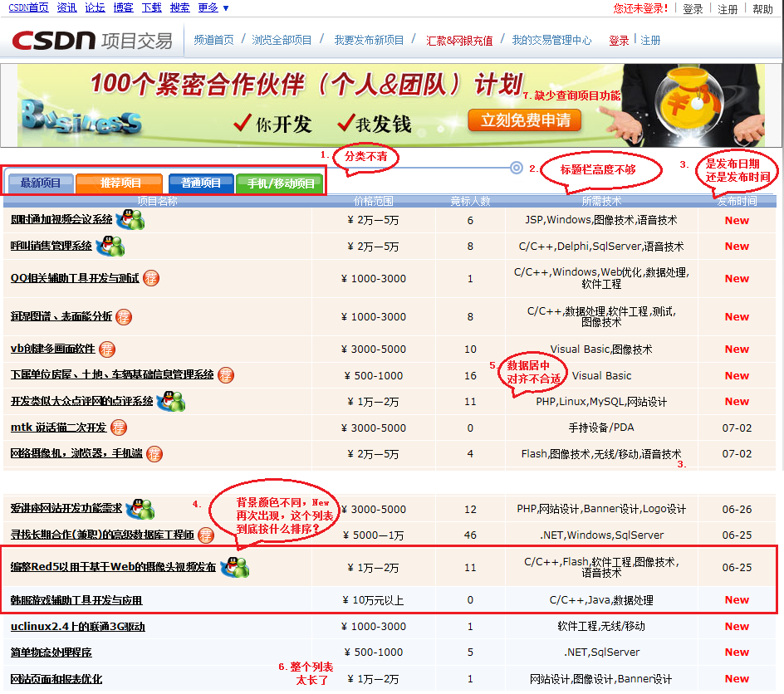This screenshot has height=694, width=784.
Task: Click the 立刻免费申请 banner button
Action: (525, 120)
